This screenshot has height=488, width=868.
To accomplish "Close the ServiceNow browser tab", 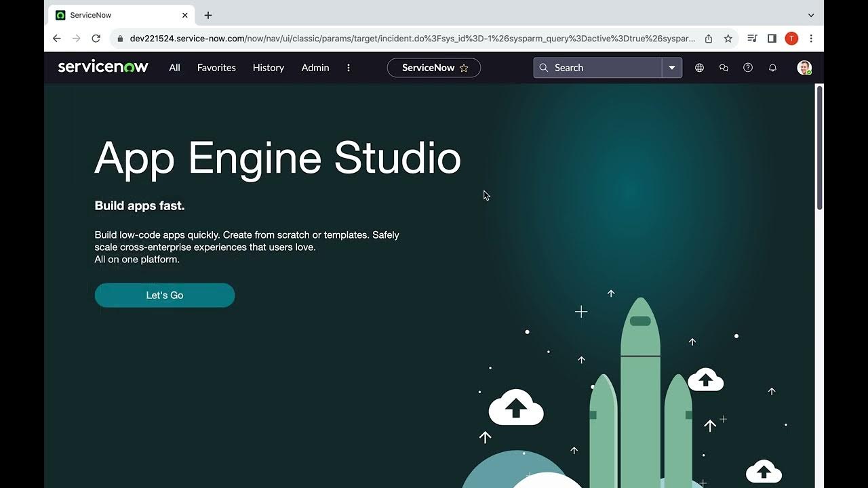I will (x=185, y=15).
